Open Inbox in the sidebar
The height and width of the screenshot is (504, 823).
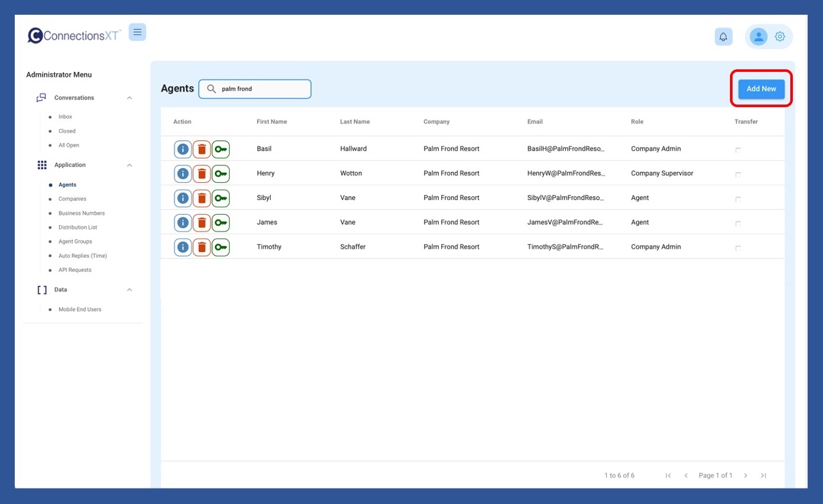pyautogui.click(x=65, y=117)
